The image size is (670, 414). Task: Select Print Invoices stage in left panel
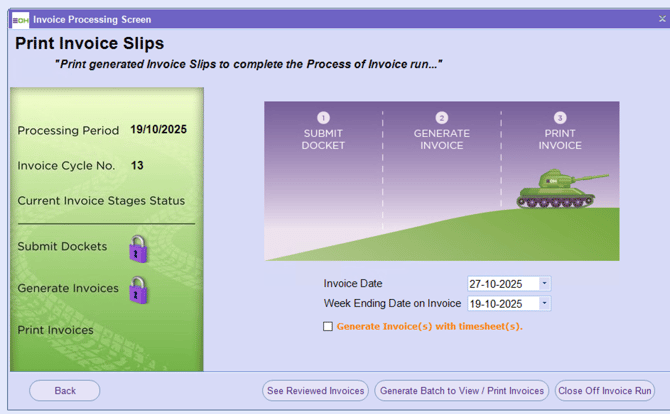(x=55, y=330)
